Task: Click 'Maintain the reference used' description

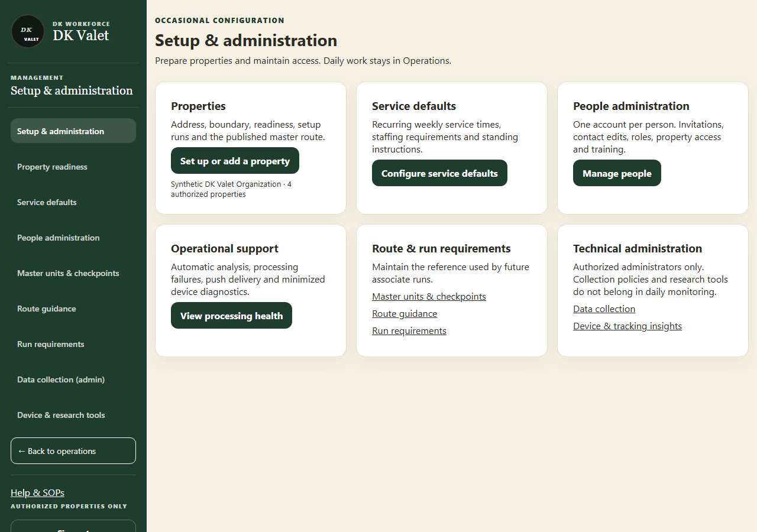Action: 451,273
